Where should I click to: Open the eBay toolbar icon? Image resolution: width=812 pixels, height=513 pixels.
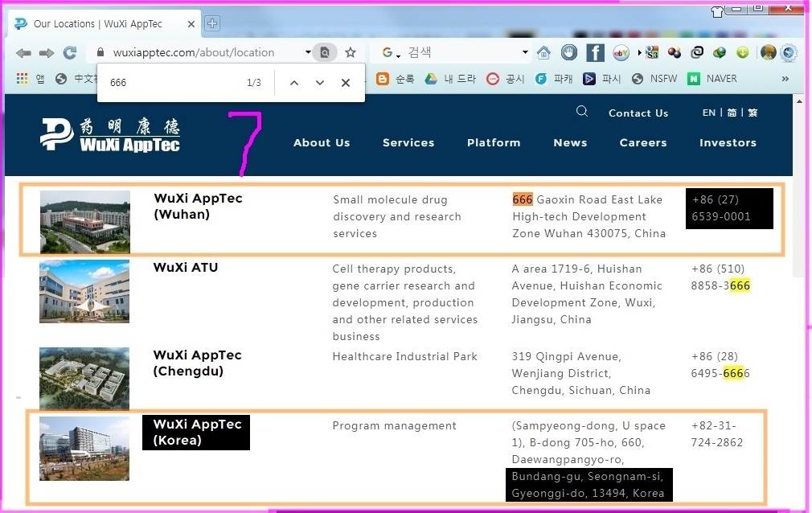(x=621, y=52)
